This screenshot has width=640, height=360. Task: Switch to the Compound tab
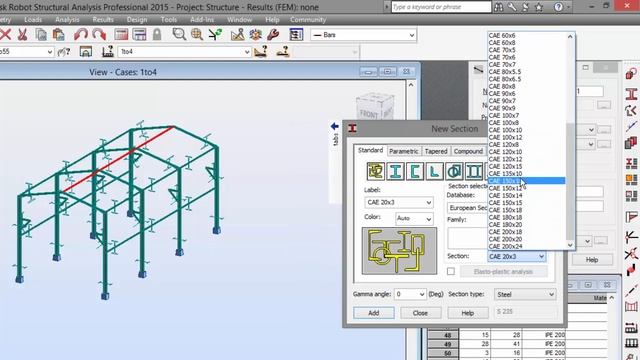tap(468, 151)
